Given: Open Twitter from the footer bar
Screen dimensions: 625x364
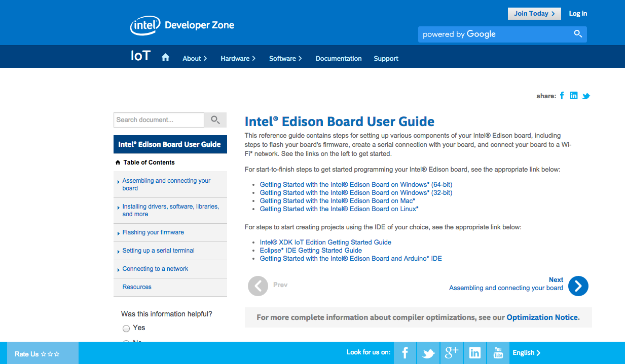Looking at the screenshot, I should (x=428, y=353).
